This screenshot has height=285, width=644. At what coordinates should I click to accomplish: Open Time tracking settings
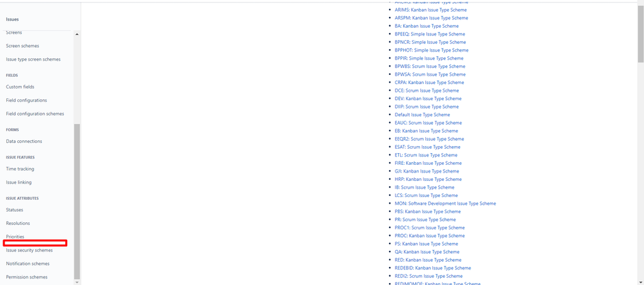point(20,169)
